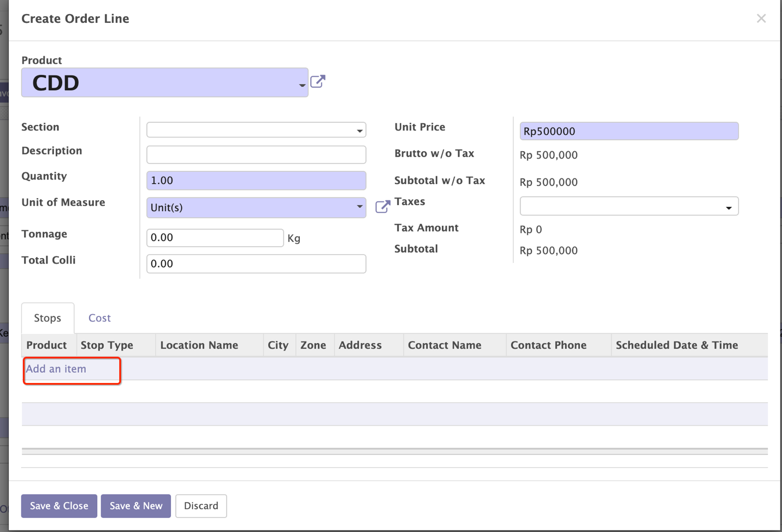Image resolution: width=782 pixels, height=532 pixels.
Task: Add an item to the Stops list
Action: [x=56, y=369]
